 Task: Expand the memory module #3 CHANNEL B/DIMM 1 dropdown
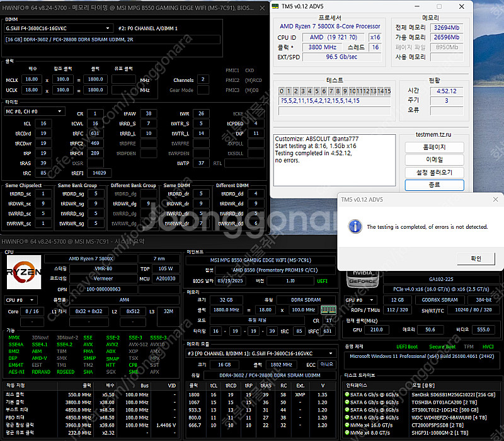[261, 353]
